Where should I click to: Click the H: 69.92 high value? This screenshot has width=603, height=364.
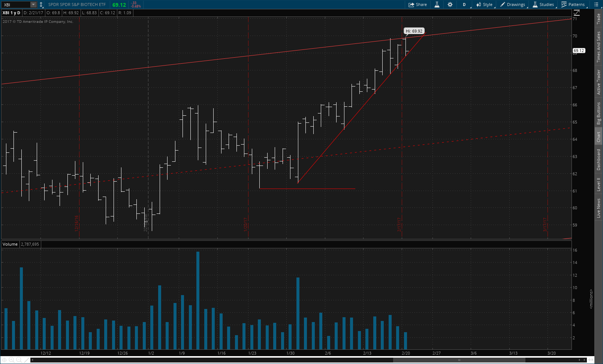click(71, 13)
